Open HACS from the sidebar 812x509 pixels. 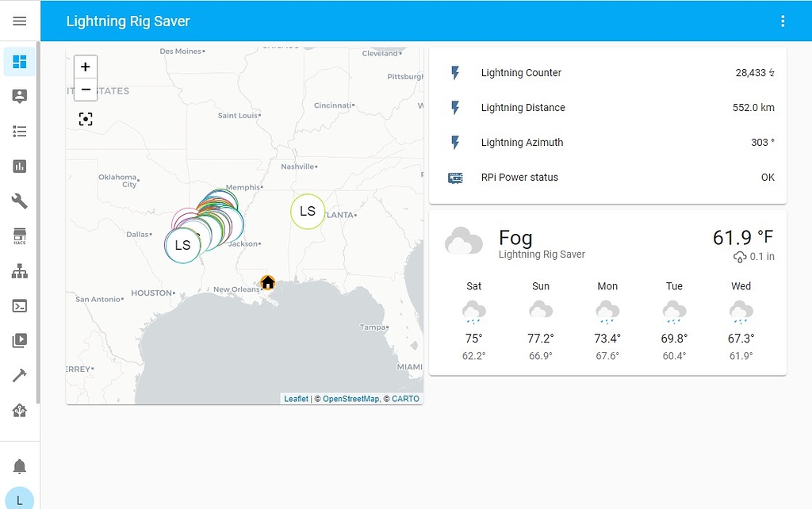(x=20, y=235)
